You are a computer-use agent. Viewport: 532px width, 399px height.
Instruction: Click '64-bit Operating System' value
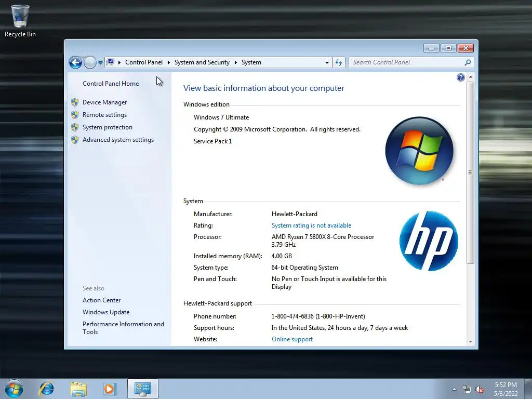(x=304, y=268)
